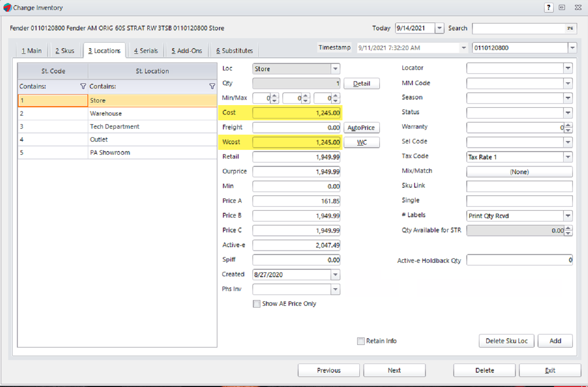
Task: Expand the Loc Store dropdown
Action: [335, 69]
